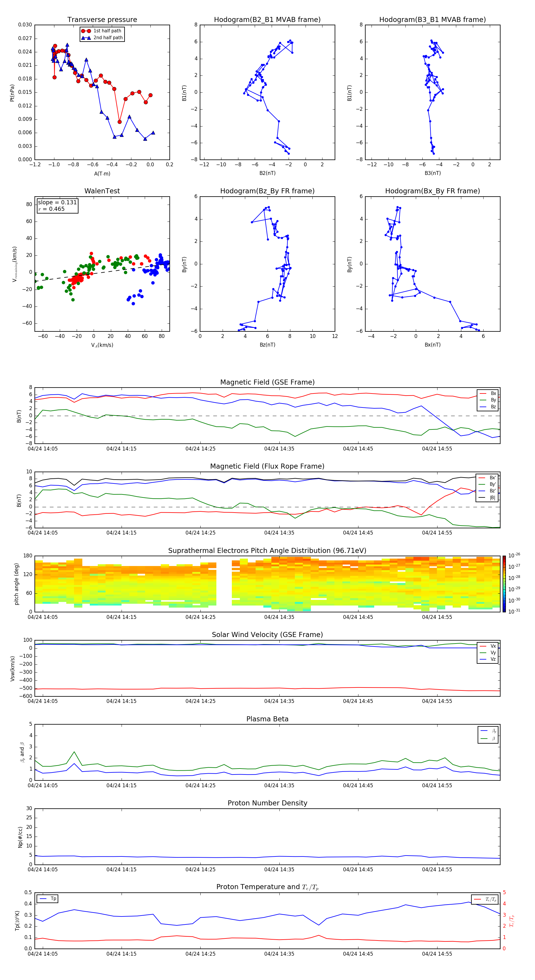Click the "βp and β" y-axis label

click(22, 752)
